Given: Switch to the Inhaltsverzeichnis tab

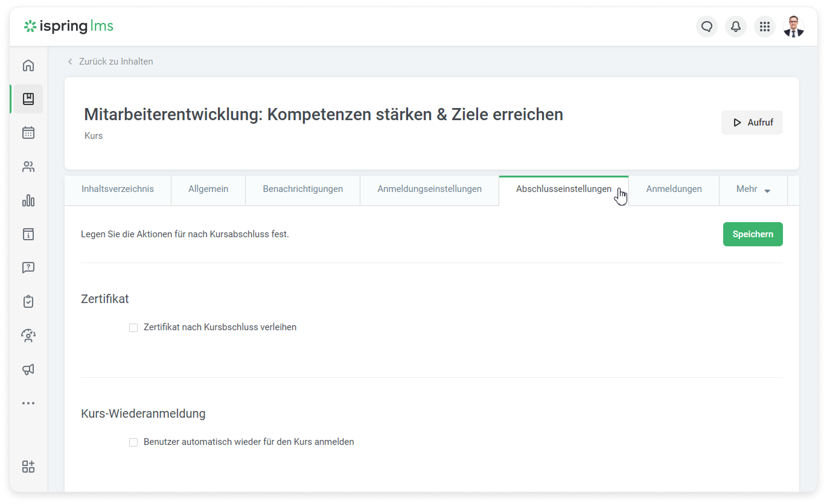Looking at the screenshot, I should click(x=118, y=190).
